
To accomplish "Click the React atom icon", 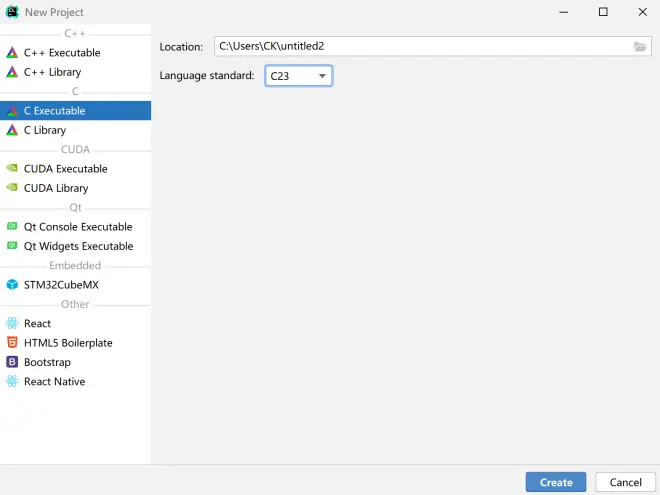I will 12,323.
